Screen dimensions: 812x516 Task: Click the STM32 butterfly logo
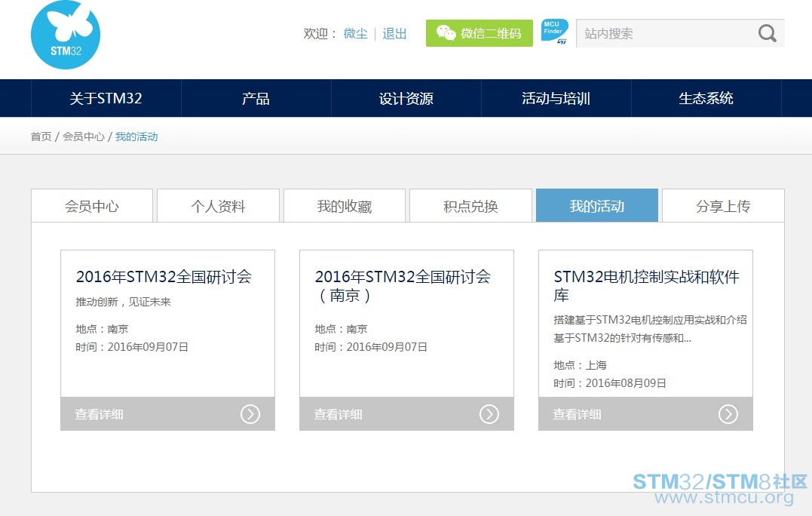click(x=66, y=35)
